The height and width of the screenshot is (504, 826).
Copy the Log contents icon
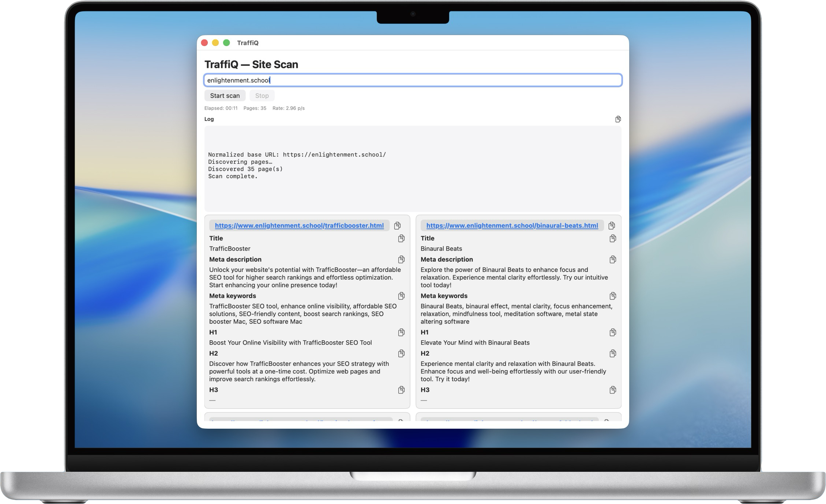click(x=618, y=119)
